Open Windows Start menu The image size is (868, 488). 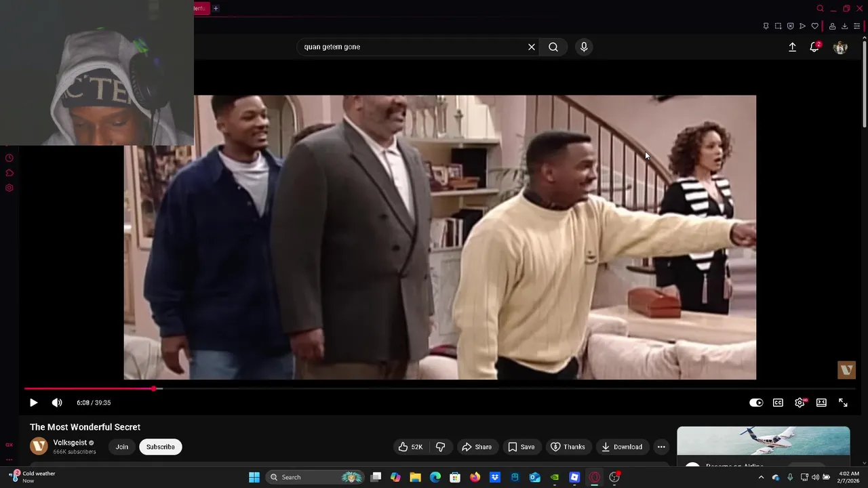(254, 477)
